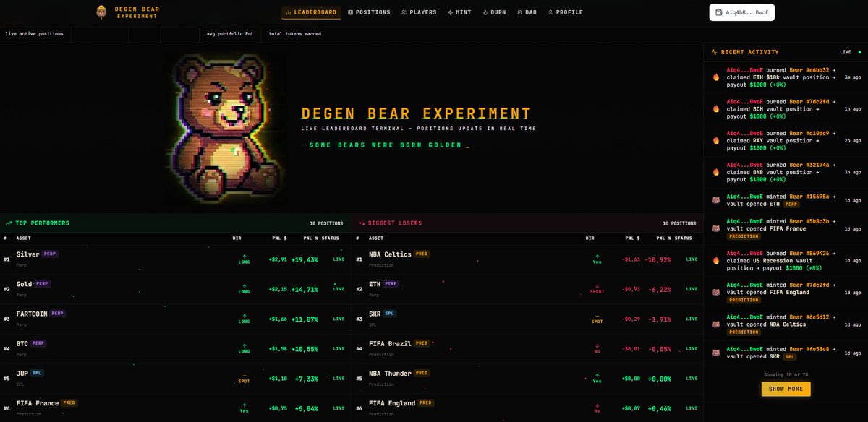Click fire icon beside Bear #e6bb32 burn entry
The image size is (868, 422).
[x=716, y=77]
